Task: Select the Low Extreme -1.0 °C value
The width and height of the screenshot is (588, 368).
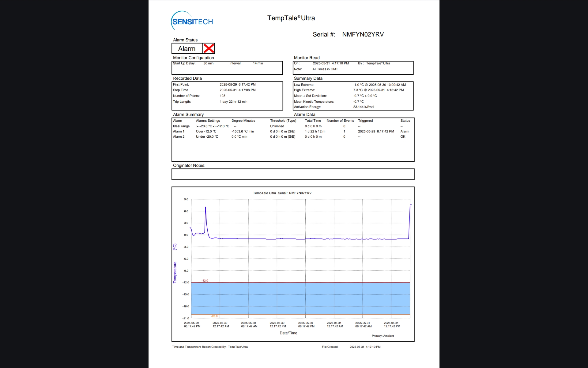Action: click(x=379, y=85)
